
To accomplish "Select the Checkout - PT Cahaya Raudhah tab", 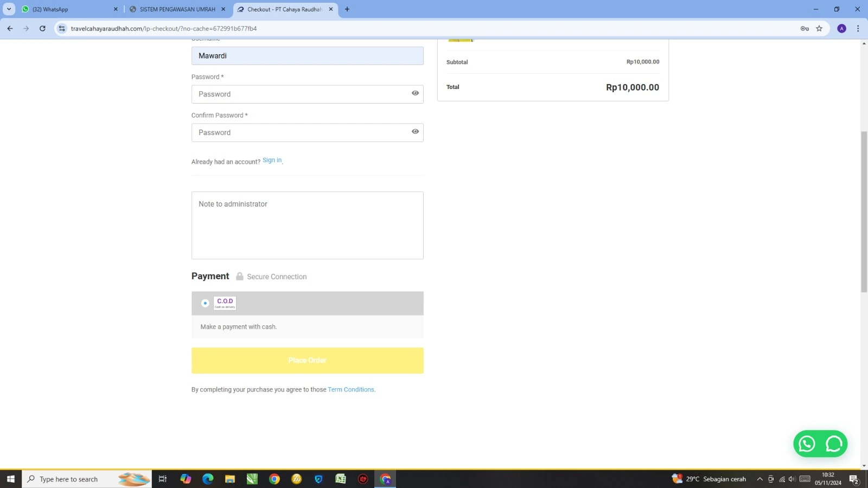I will point(285,9).
